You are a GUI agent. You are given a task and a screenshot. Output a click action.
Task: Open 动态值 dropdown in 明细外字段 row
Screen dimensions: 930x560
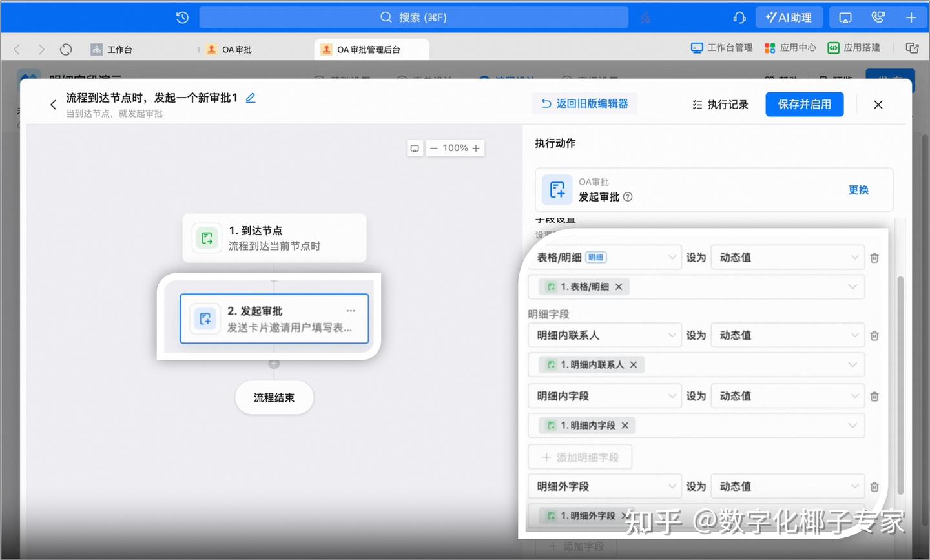click(x=787, y=486)
